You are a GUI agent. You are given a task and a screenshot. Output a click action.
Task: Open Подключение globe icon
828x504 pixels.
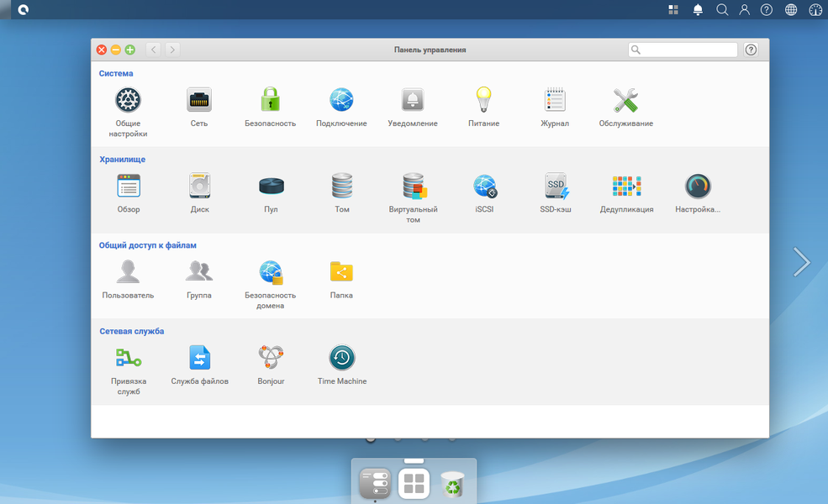point(341,100)
